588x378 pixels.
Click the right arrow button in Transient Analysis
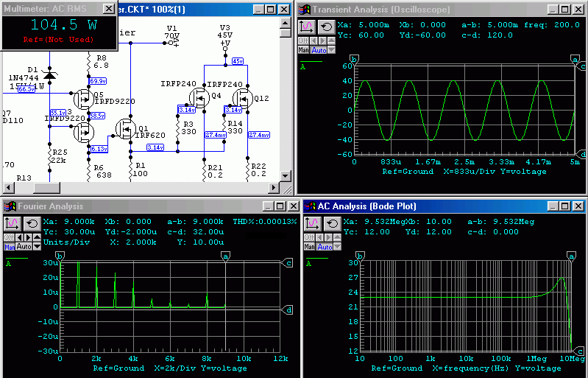[322, 41]
